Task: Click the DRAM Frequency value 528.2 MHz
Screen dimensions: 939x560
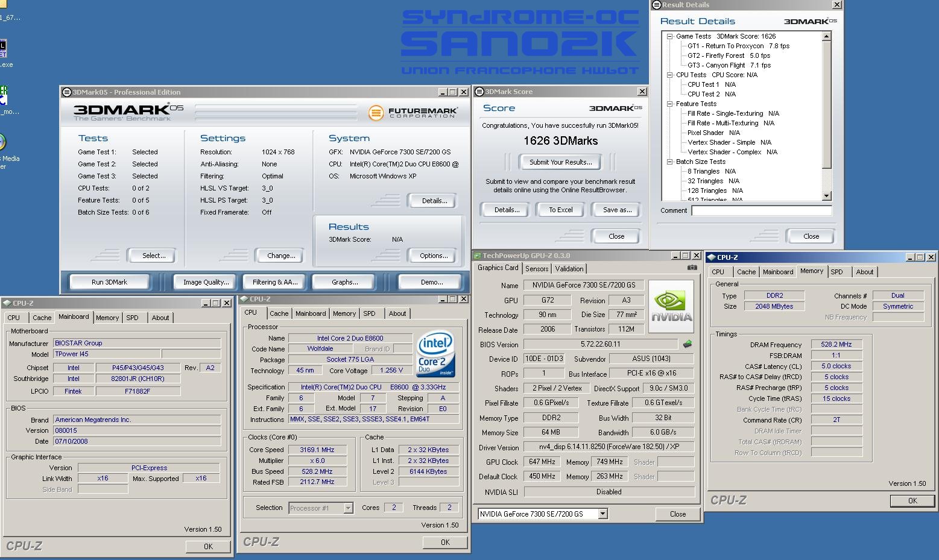Action: click(x=836, y=344)
